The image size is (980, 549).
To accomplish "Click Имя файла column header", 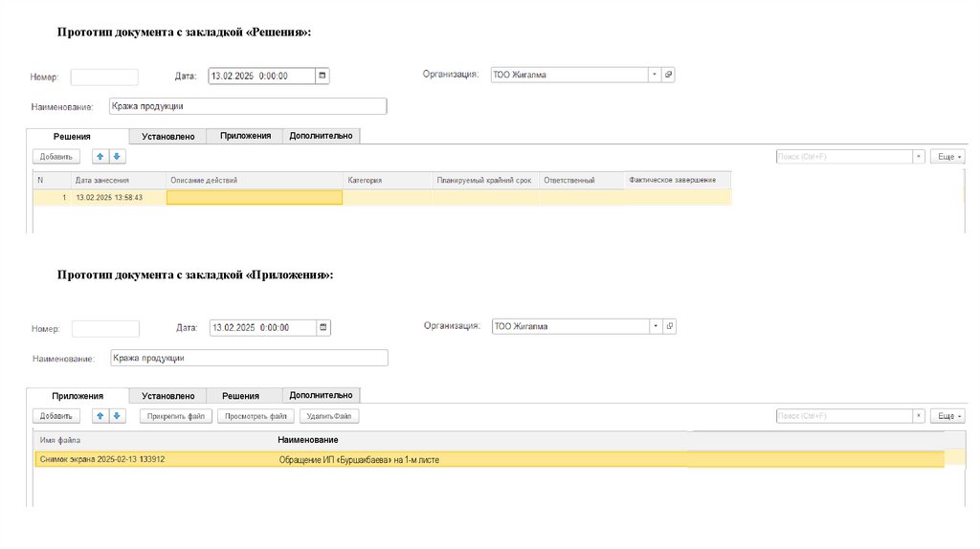I will pos(60,440).
